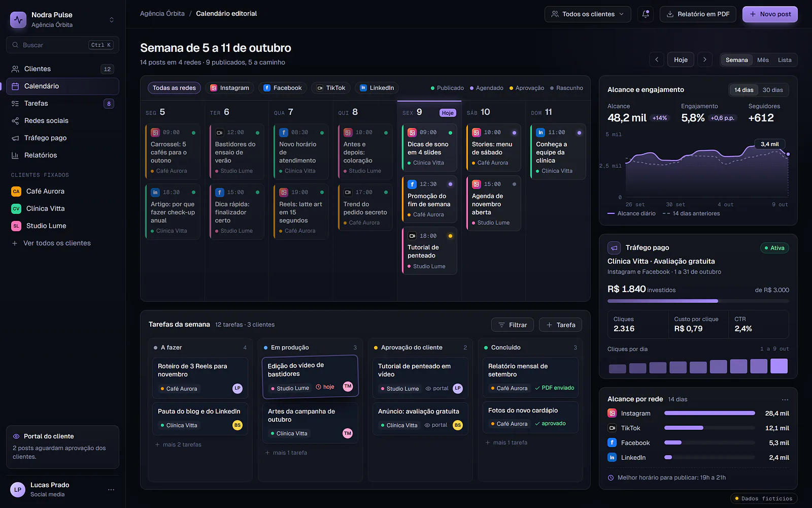812x508 pixels.
Task: Expand mais 2 tarefas in A fazer
Action: [x=178, y=444]
